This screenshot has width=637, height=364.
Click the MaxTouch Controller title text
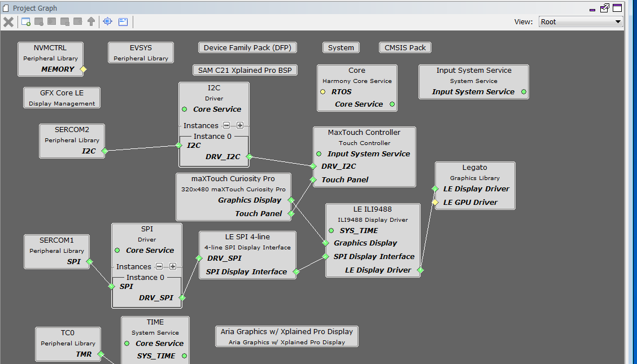[364, 132]
